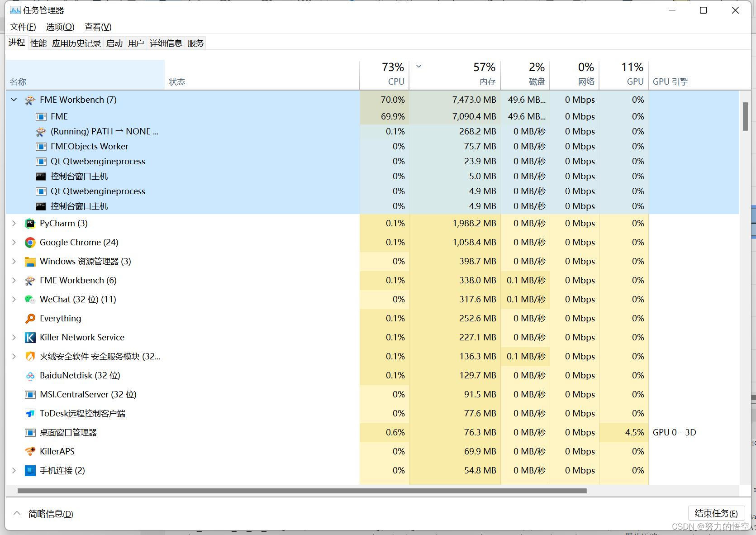
Task: Click the 桌面窗口管理器 icon
Action: (x=30, y=433)
